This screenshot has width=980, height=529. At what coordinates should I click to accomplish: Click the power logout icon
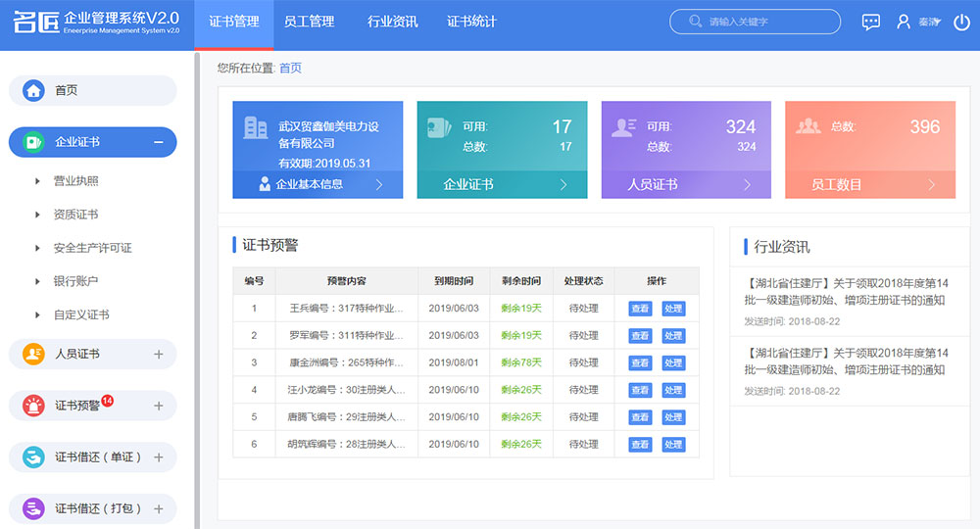coord(961,22)
